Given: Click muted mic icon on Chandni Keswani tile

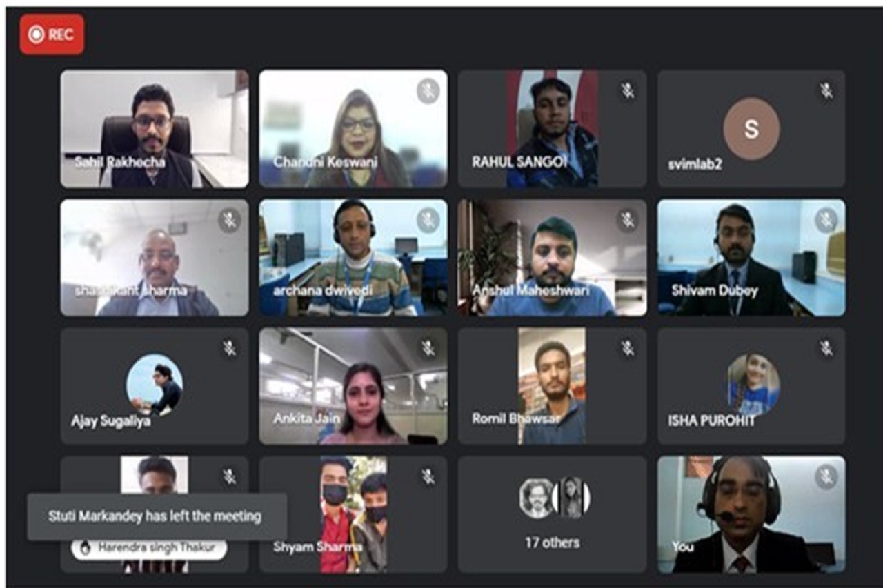Looking at the screenshot, I should 428,90.
